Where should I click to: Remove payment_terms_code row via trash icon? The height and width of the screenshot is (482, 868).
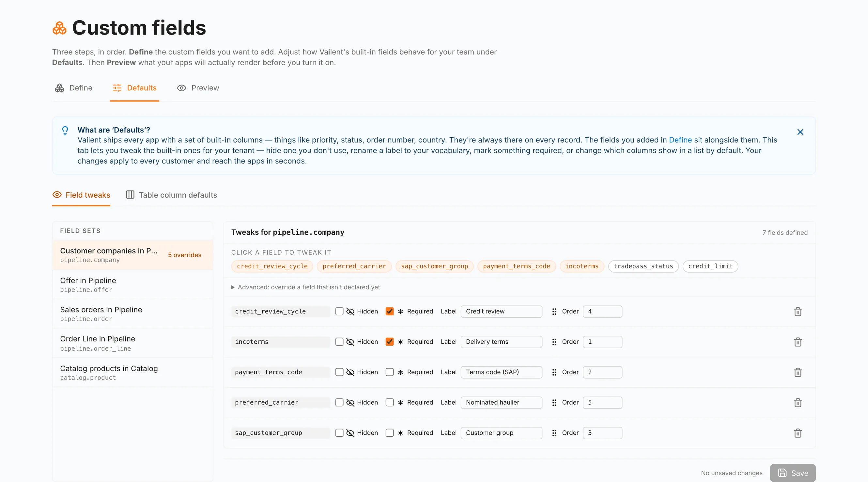click(798, 372)
